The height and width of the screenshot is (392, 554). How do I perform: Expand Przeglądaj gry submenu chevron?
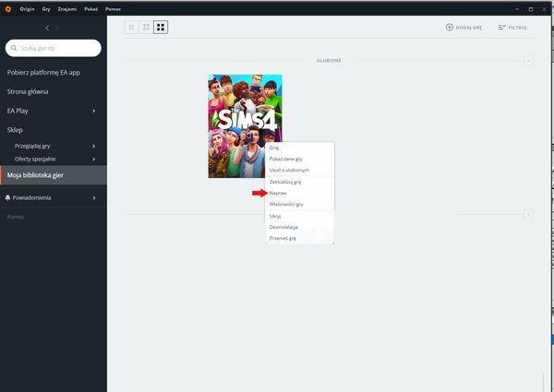(x=93, y=146)
